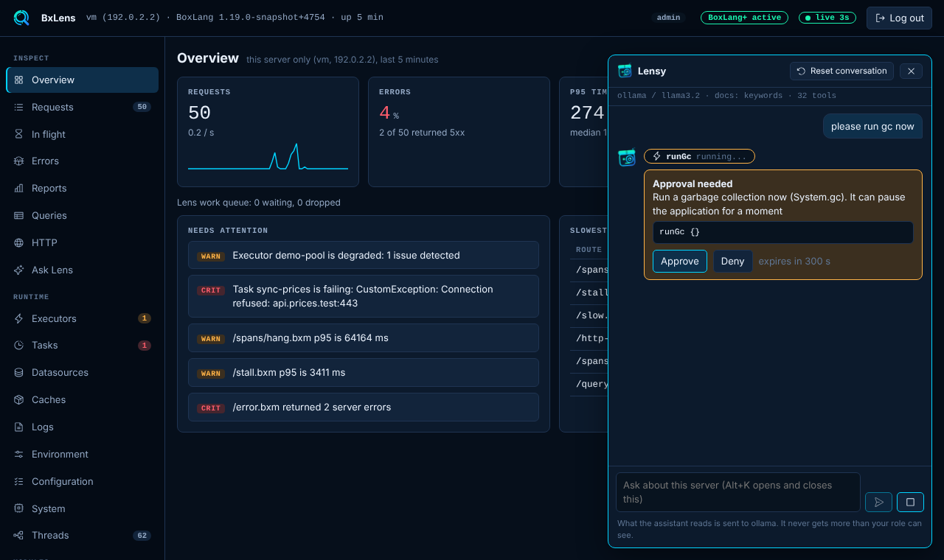Click the In flight hourglass icon
Screen dimensions: 944x560
pos(19,134)
